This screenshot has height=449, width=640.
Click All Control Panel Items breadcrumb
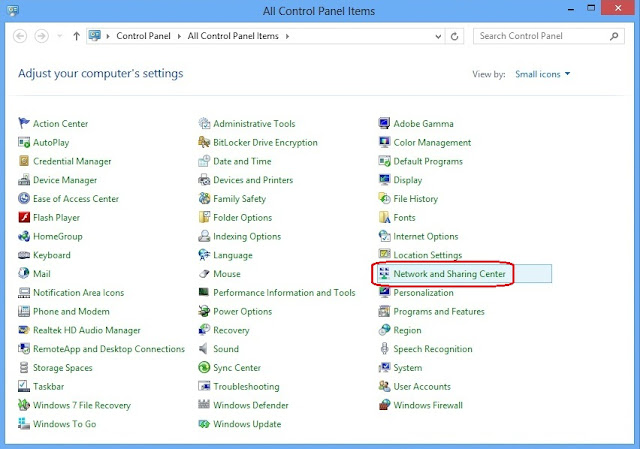(x=233, y=36)
